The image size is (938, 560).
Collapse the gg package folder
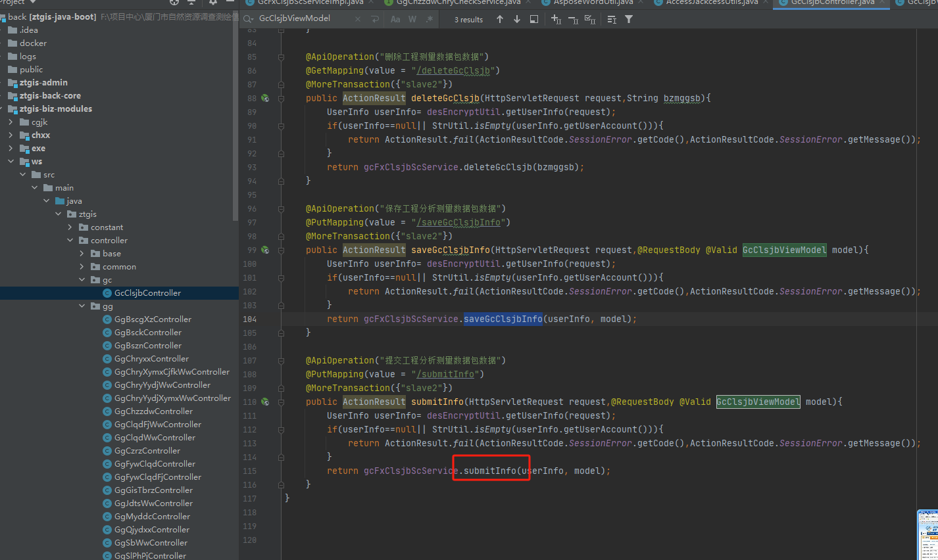coord(82,306)
